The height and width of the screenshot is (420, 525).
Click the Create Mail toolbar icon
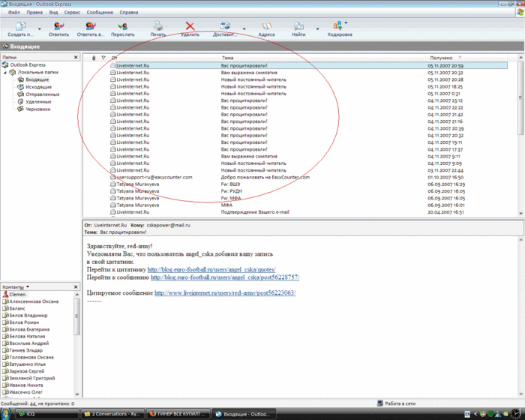pyautogui.click(x=21, y=26)
